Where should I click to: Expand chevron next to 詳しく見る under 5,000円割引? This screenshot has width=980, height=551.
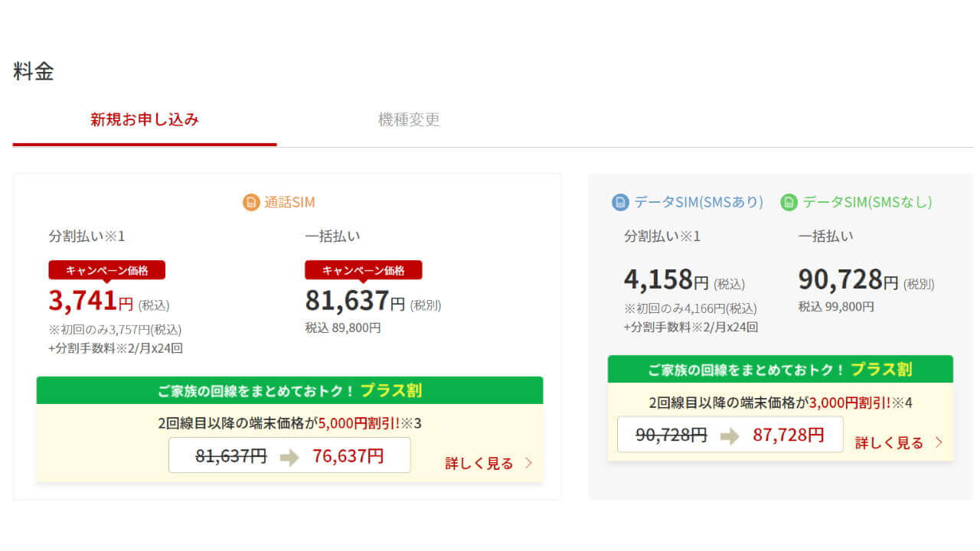pos(528,463)
